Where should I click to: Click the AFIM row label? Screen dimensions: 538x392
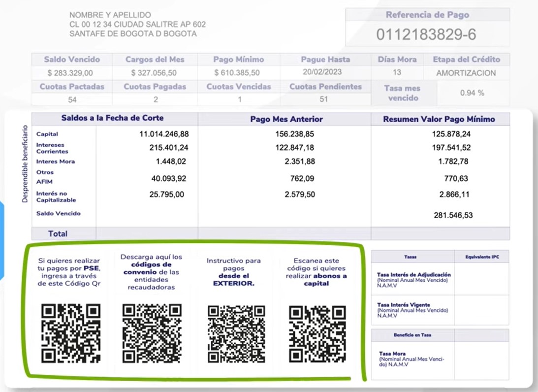tap(44, 182)
